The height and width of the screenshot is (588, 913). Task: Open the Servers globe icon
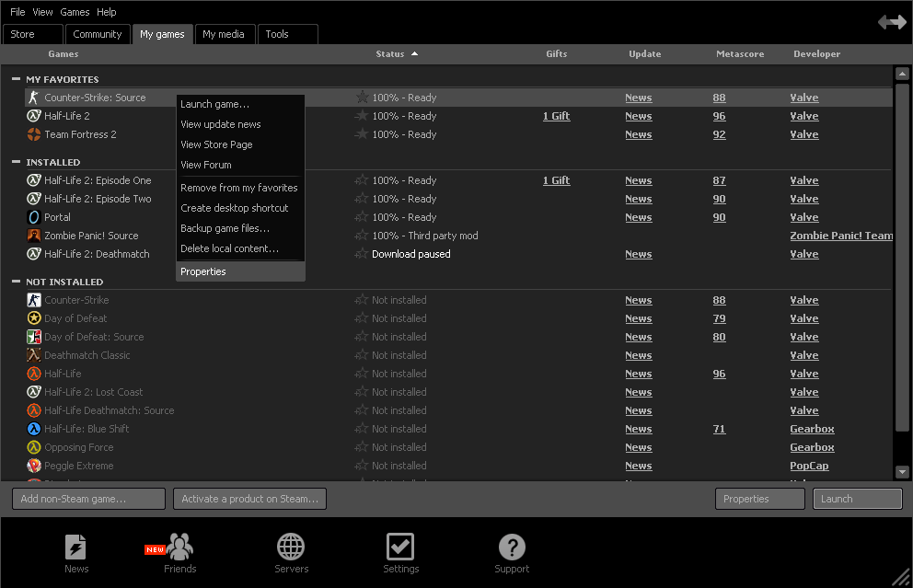[x=291, y=548]
